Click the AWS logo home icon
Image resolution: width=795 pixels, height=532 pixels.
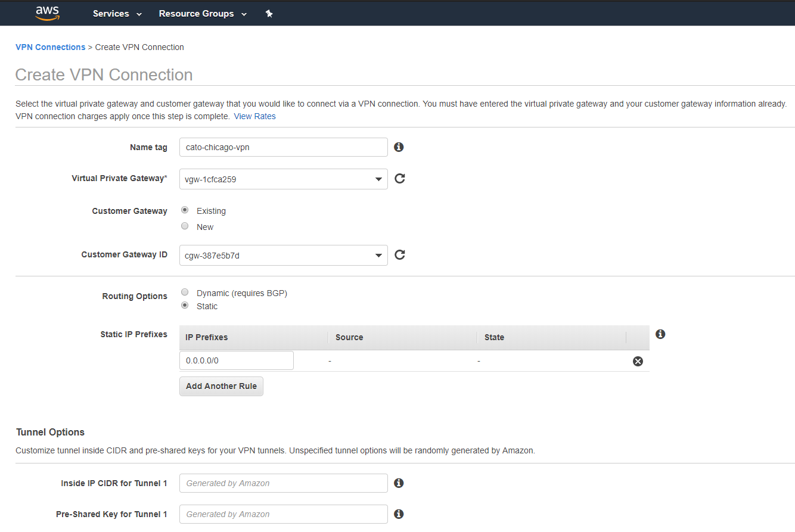click(x=47, y=13)
